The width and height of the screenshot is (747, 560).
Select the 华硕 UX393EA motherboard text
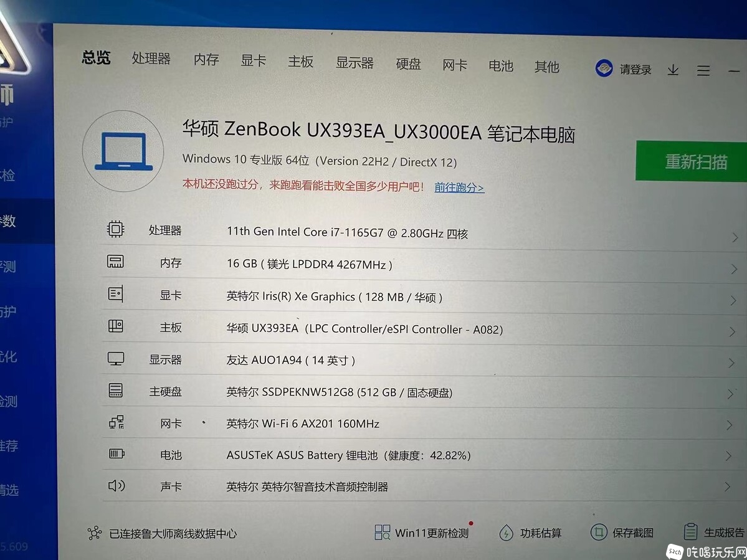pyautogui.click(x=364, y=328)
